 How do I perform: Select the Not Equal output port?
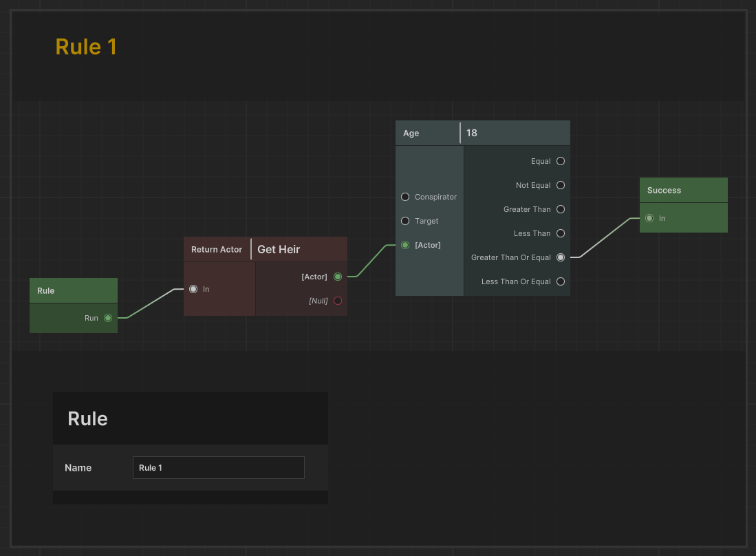(x=561, y=185)
